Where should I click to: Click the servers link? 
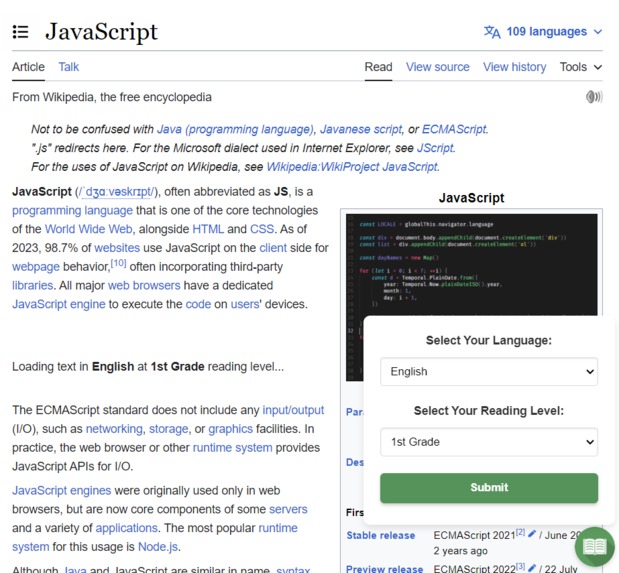point(288,509)
